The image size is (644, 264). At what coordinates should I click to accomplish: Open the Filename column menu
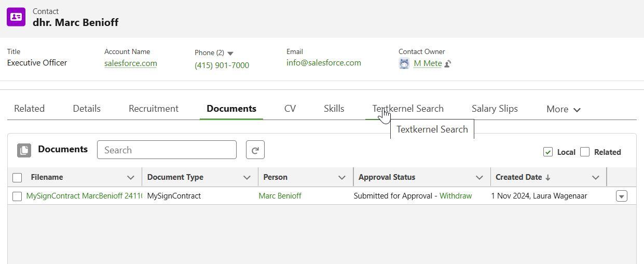131,177
